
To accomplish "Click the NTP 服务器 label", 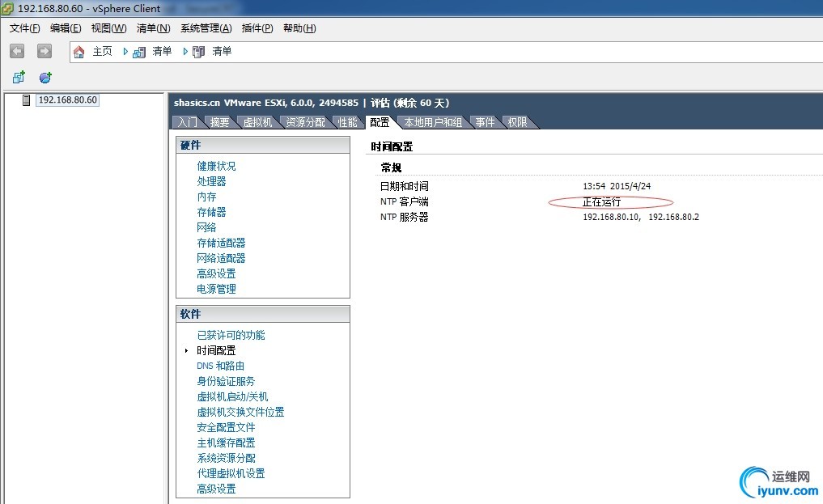I will (x=404, y=217).
